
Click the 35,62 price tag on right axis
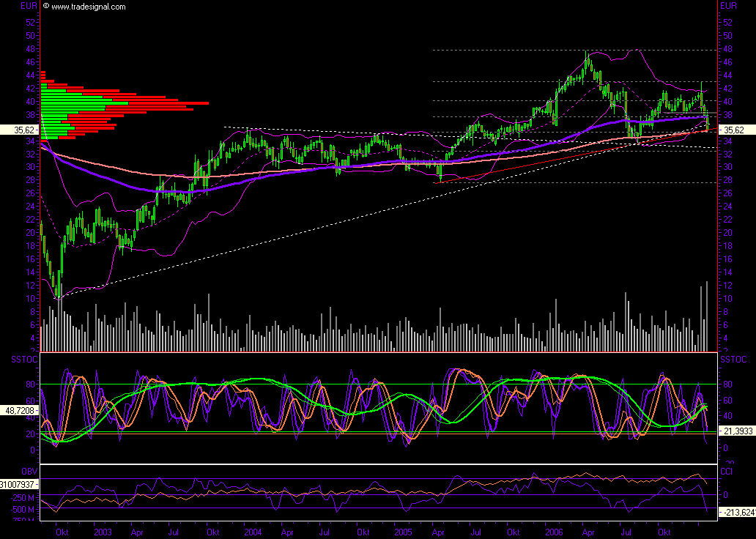[x=735, y=130]
